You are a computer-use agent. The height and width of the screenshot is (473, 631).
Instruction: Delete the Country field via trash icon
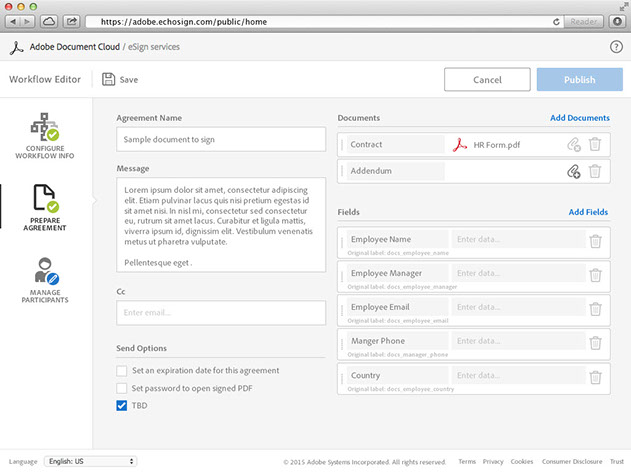(595, 377)
